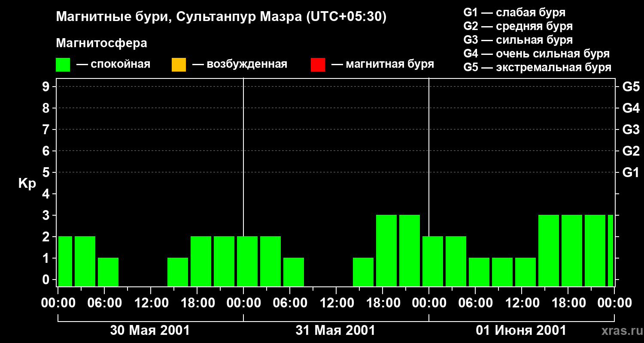Click the '— спокойная' legend label
644x343 pixels.
tap(113, 64)
